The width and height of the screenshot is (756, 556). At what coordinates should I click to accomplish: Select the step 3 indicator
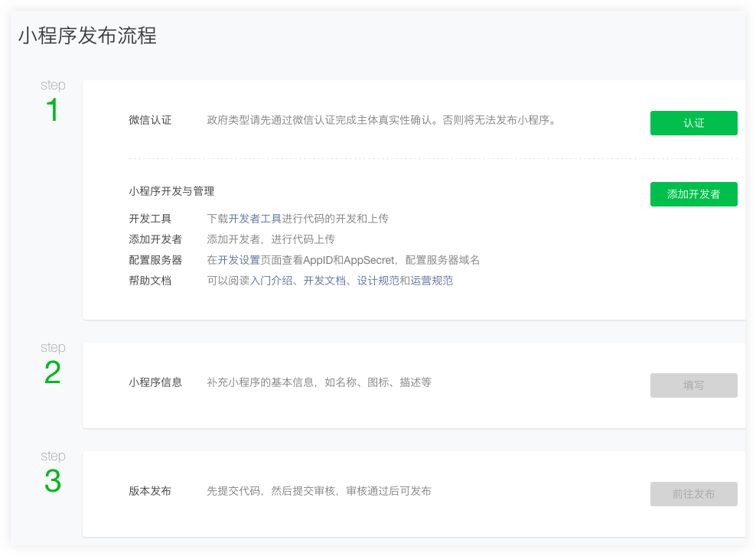click(x=52, y=471)
